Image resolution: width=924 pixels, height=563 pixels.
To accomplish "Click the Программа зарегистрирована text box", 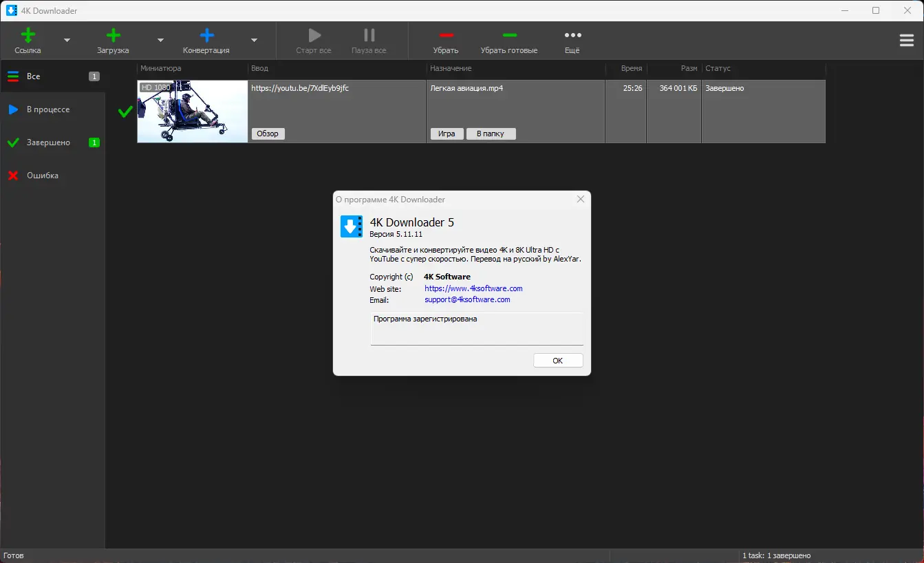I will click(x=477, y=328).
